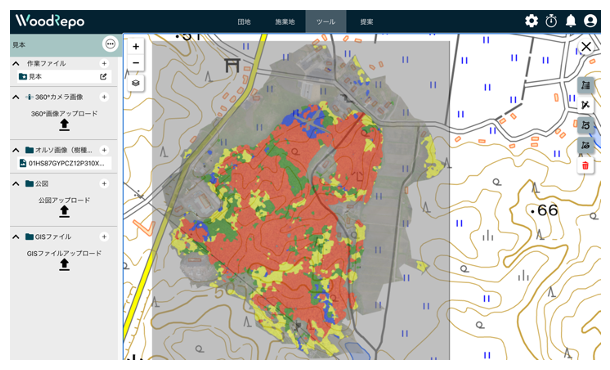Click the 360°画像アップロード upload arrow
This screenshot has width=610, height=370.
[x=64, y=125]
